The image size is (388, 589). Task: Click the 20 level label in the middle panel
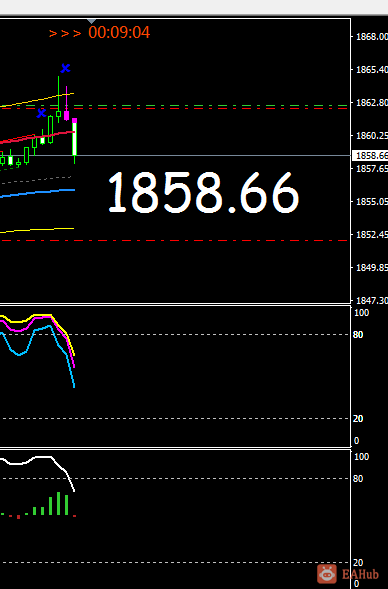click(358, 418)
